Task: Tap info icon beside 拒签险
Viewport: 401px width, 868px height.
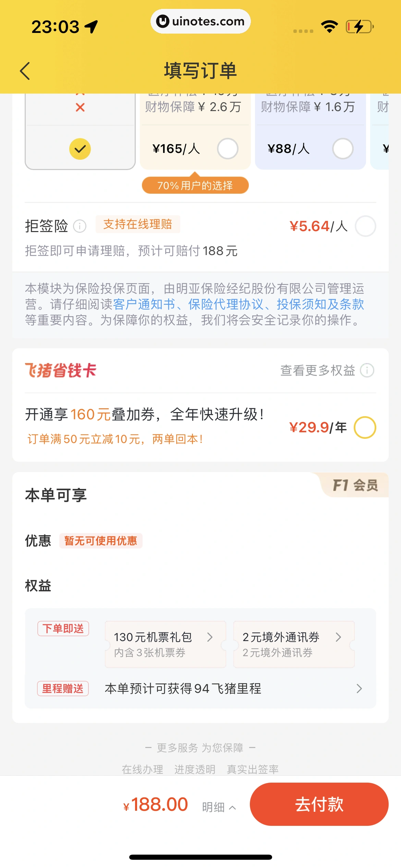Action: [x=80, y=226]
